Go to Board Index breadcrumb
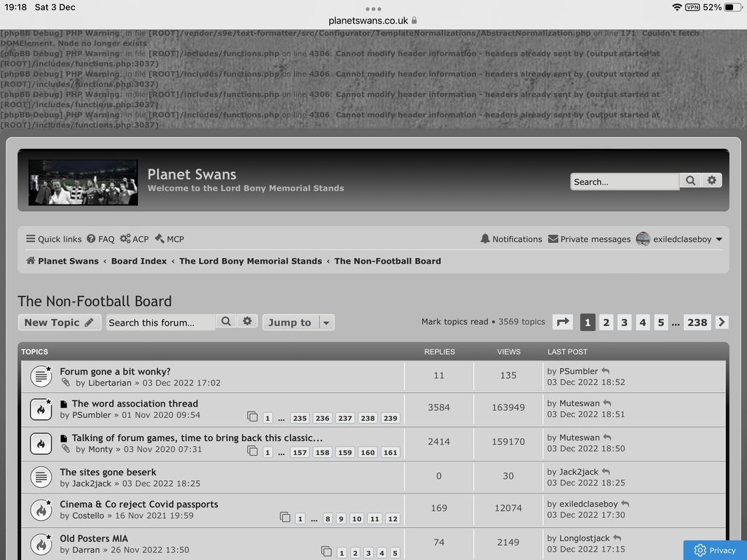747x560 pixels. click(x=139, y=261)
